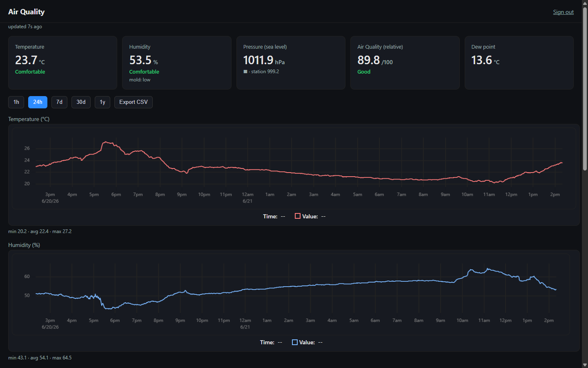Click 'Time: --' under the humidity chart

click(x=271, y=342)
